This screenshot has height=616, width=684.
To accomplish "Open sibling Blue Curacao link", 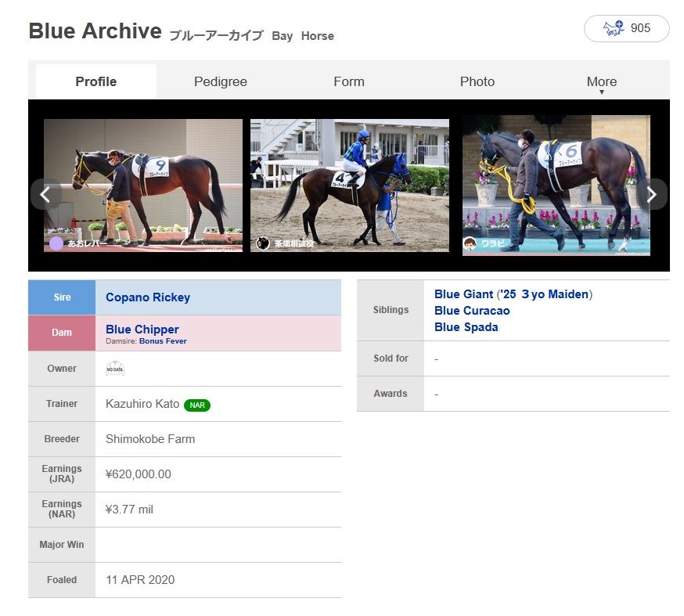I will (x=472, y=311).
